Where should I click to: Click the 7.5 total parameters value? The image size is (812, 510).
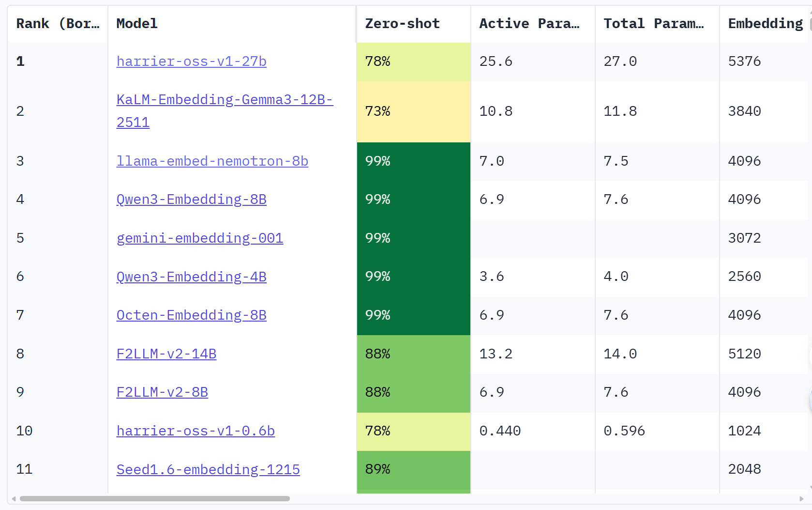click(x=616, y=161)
